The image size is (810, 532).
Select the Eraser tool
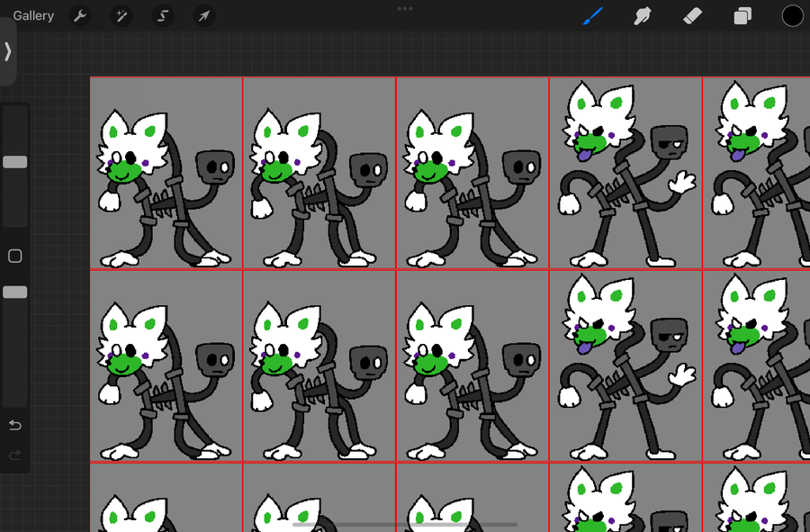pos(692,16)
